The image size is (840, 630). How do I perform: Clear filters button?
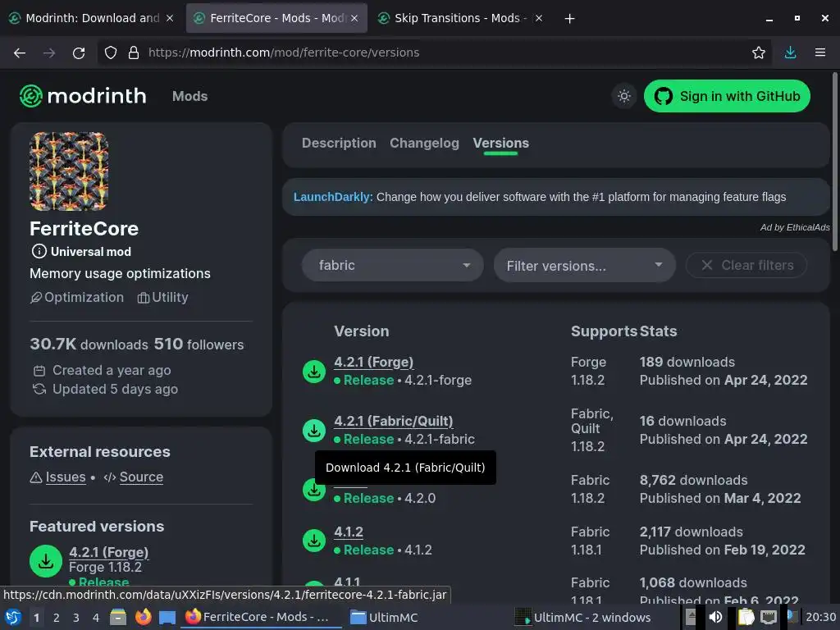tap(746, 265)
